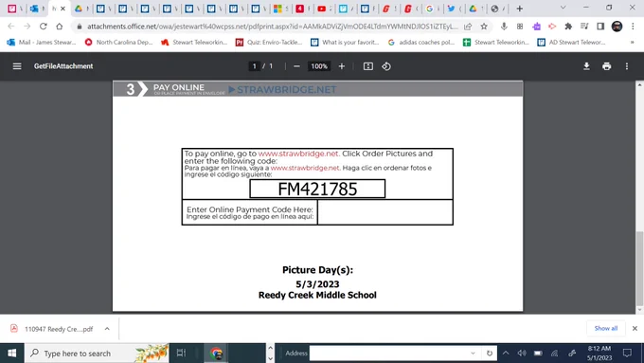
Task: Open the North Carolina Dep bookmark
Action: click(118, 43)
